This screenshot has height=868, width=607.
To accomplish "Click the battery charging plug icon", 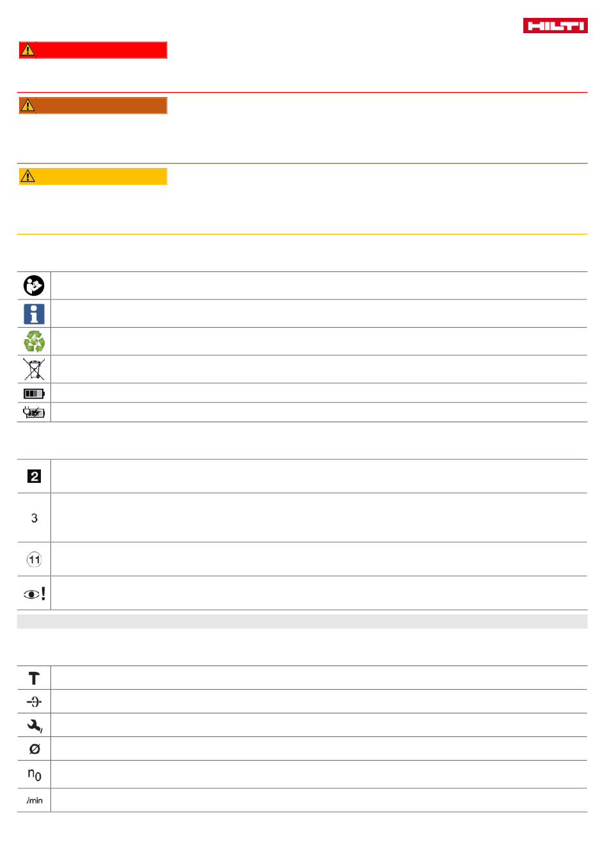I will pos(34,413).
